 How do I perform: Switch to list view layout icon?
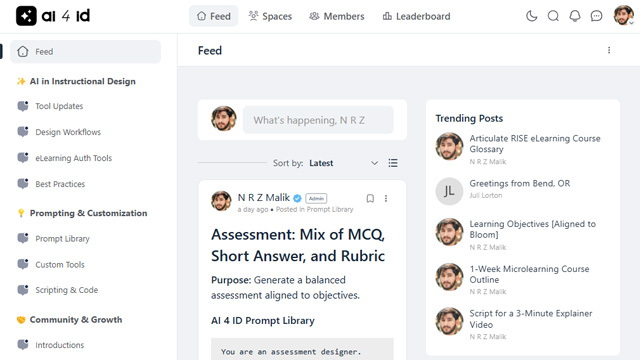coord(393,163)
